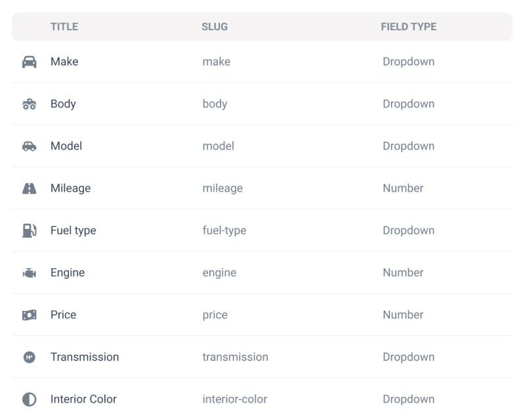Click the FIELD TYPE column header

[x=408, y=27]
